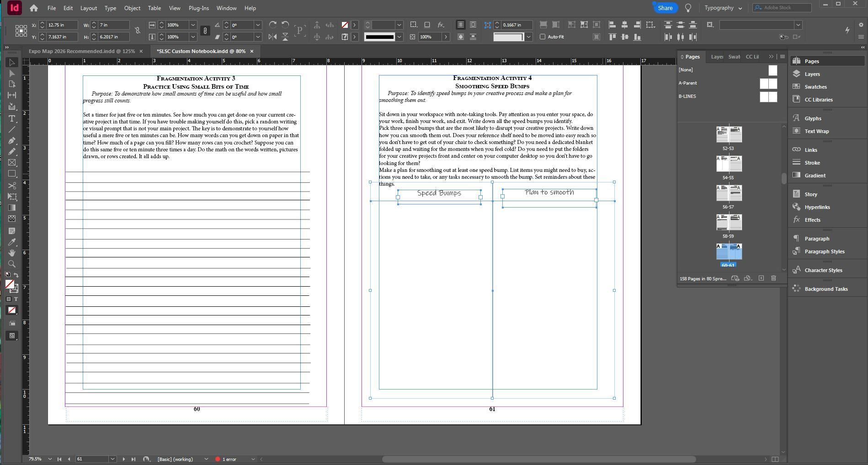Viewport: 868px width, 465px height.
Task: Open the rotation angle dropdown
Action: pyautogui.click(x=258, y=25)
